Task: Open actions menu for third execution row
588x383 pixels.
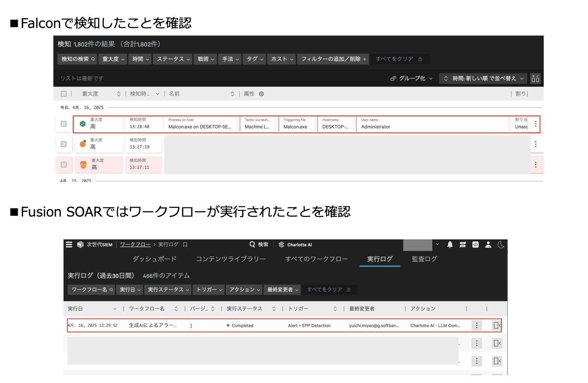Action: click(477, 361)
